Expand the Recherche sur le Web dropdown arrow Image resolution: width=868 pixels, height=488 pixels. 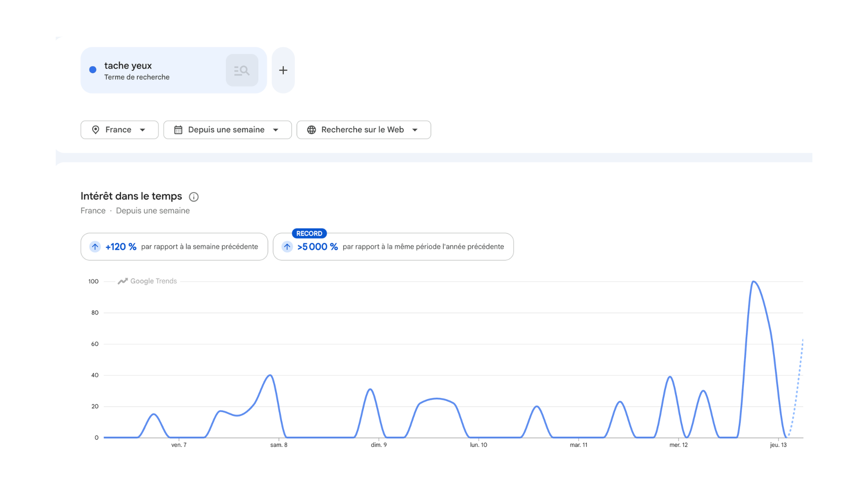[415, 130]
